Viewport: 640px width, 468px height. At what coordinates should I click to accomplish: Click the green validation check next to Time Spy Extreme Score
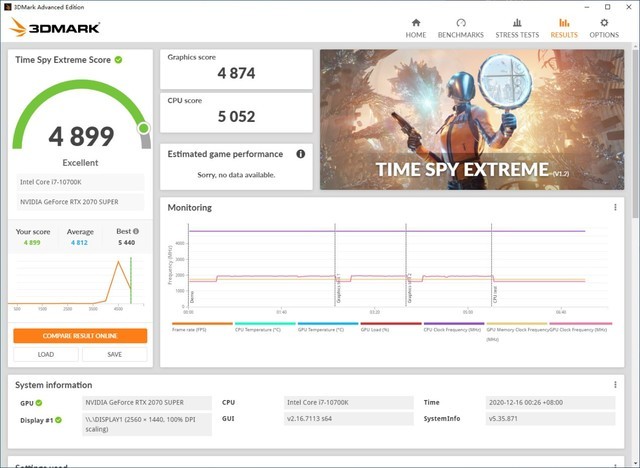pos(118,60)
